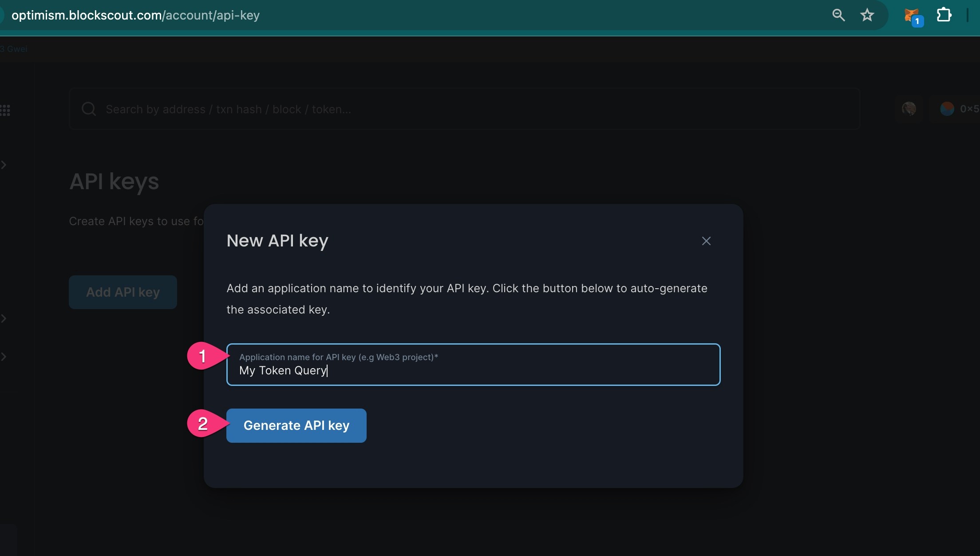Open the round profile avatar icon

[909, 108]
